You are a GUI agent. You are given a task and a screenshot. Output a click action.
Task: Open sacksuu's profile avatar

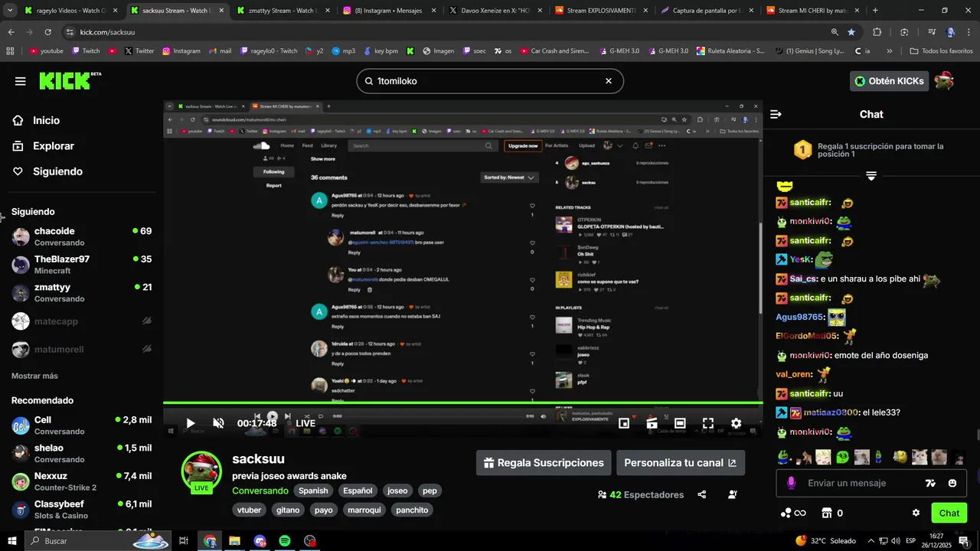201,471
